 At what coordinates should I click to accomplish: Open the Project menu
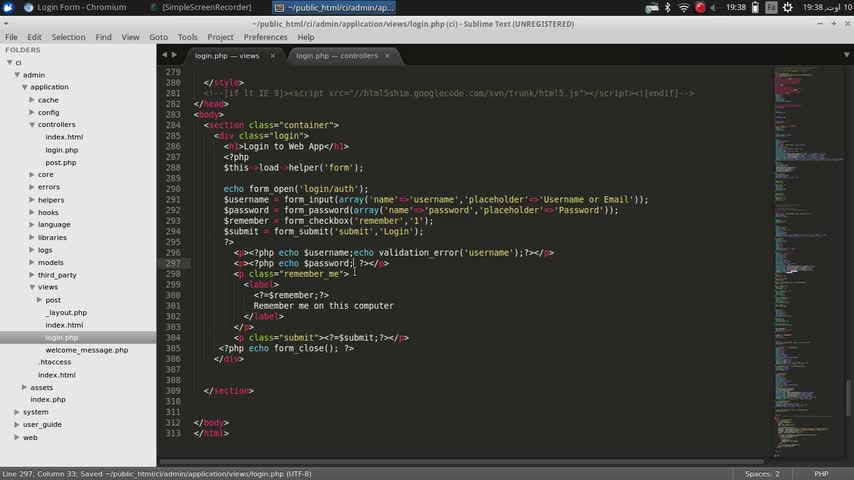tap(220, 37)
